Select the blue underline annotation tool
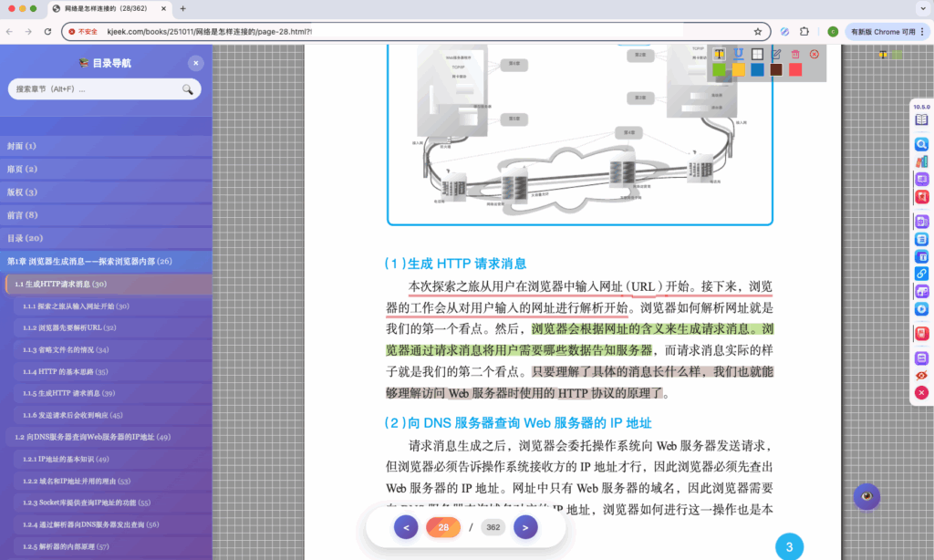 738,55
